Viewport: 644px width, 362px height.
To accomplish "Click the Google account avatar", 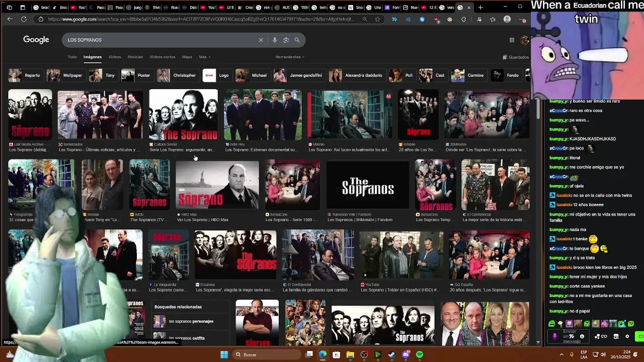I will [524, 40].
